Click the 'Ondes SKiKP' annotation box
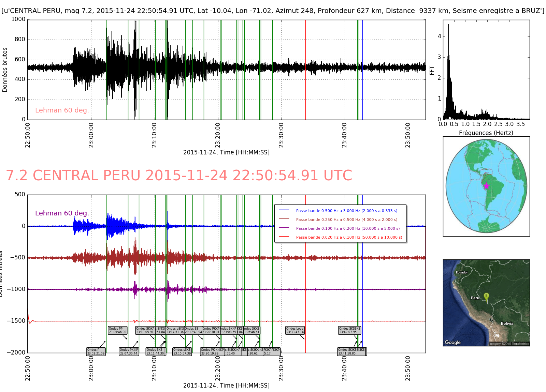The height and width of the screenshot is (392, 546). coord(145,330)
